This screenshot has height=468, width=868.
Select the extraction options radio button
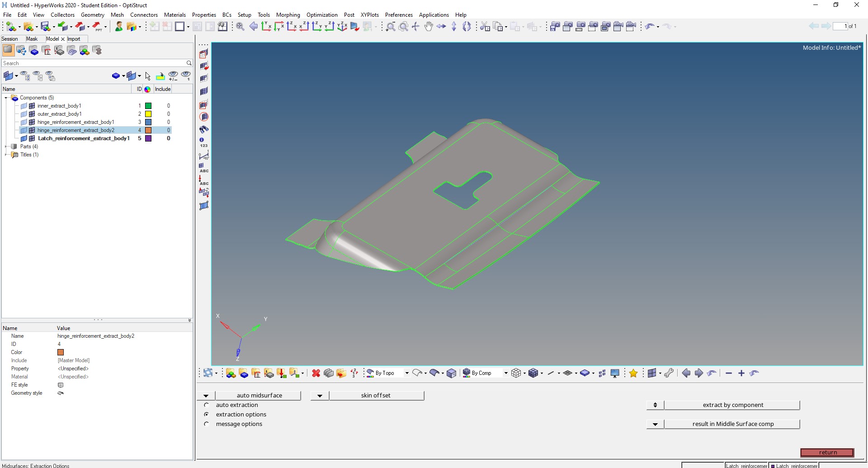click(207, 415)
